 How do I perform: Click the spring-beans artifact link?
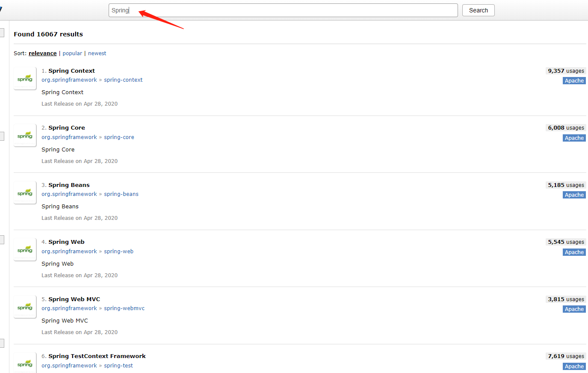pos(121,194)
